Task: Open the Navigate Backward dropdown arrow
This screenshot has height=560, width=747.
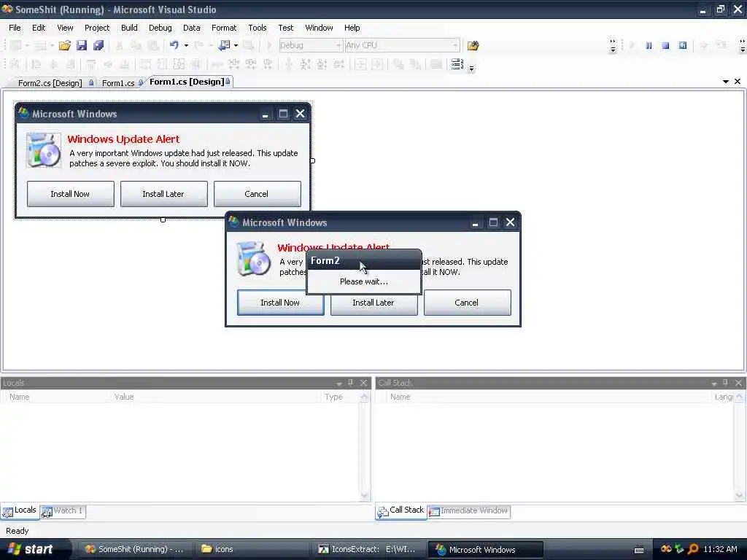Action: (236, 45)
